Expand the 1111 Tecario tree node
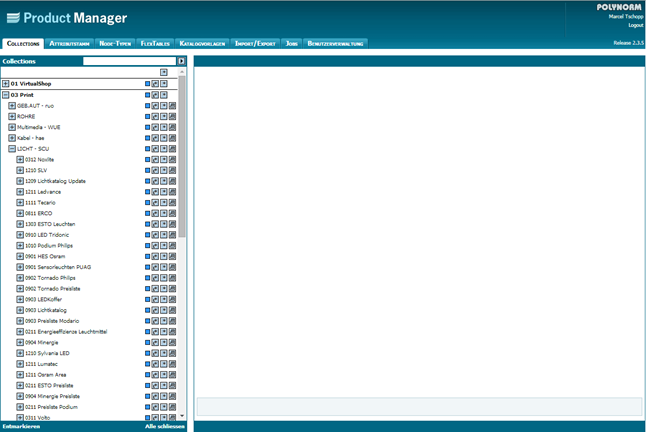 click(20, 202)
